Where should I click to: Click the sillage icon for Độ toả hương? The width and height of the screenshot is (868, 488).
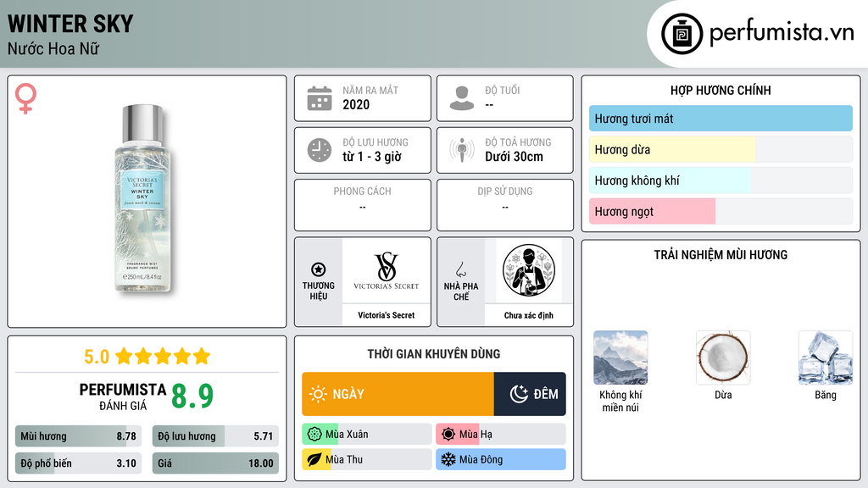[462, 150]
